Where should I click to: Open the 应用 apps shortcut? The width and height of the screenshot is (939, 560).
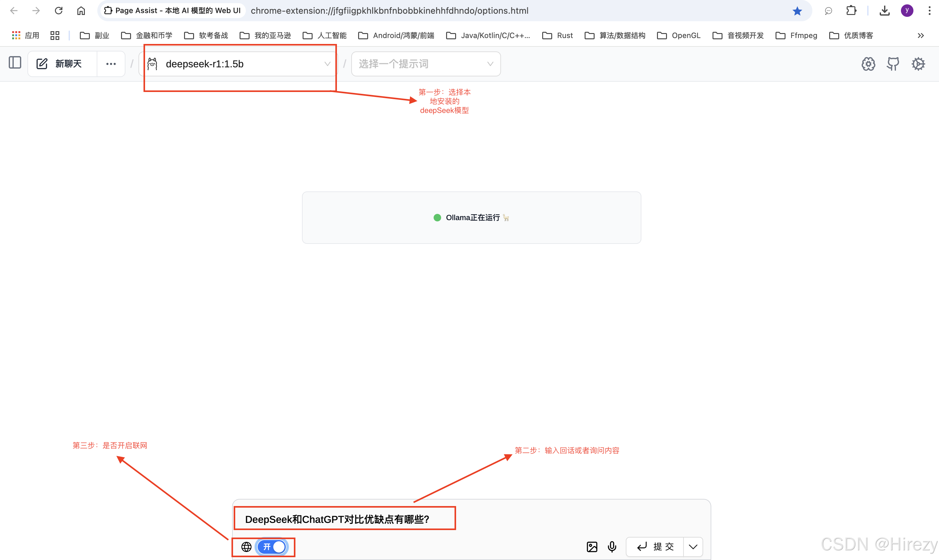26,36
